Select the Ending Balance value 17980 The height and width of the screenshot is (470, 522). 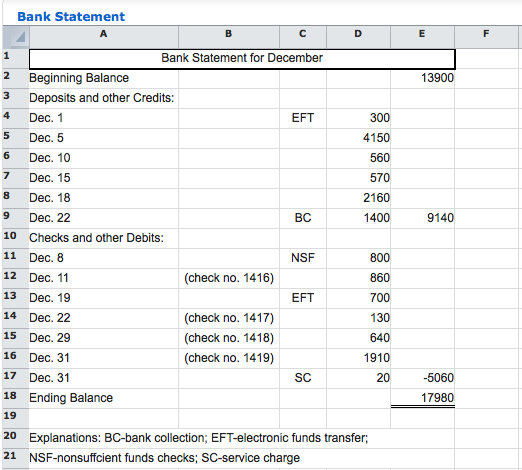(422, 398)
